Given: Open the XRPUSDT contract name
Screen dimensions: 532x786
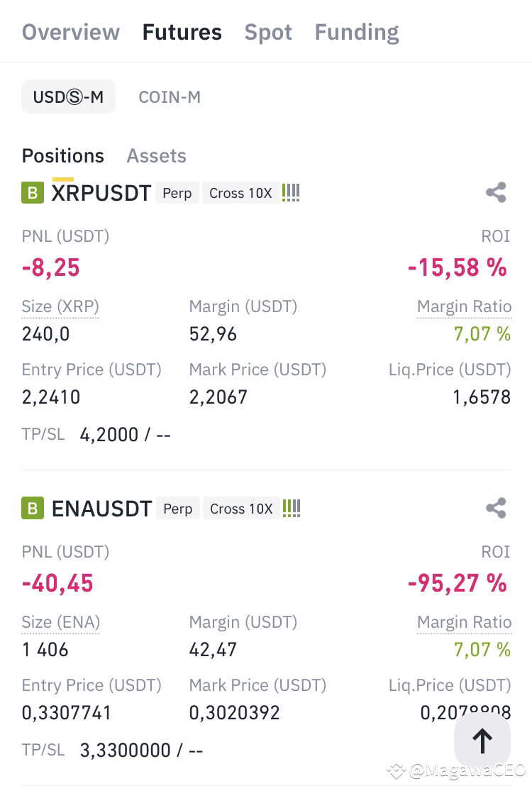Looking at the screenshot, I should click(x=101, y=193).
